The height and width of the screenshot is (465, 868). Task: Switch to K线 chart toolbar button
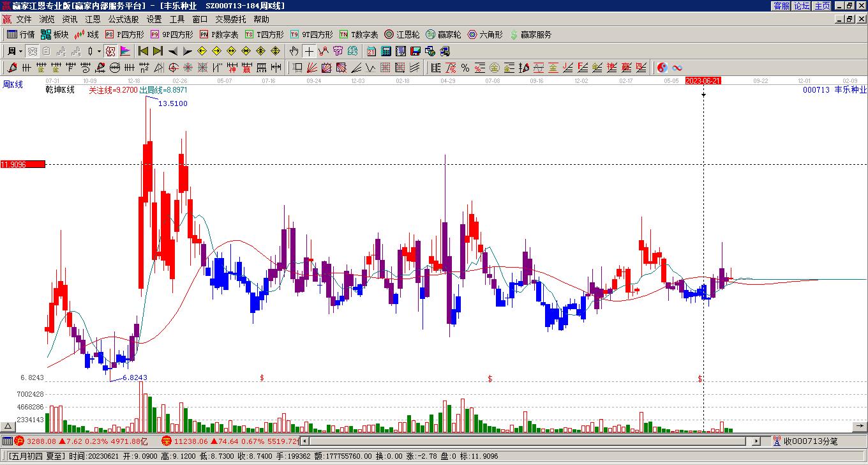87,34
